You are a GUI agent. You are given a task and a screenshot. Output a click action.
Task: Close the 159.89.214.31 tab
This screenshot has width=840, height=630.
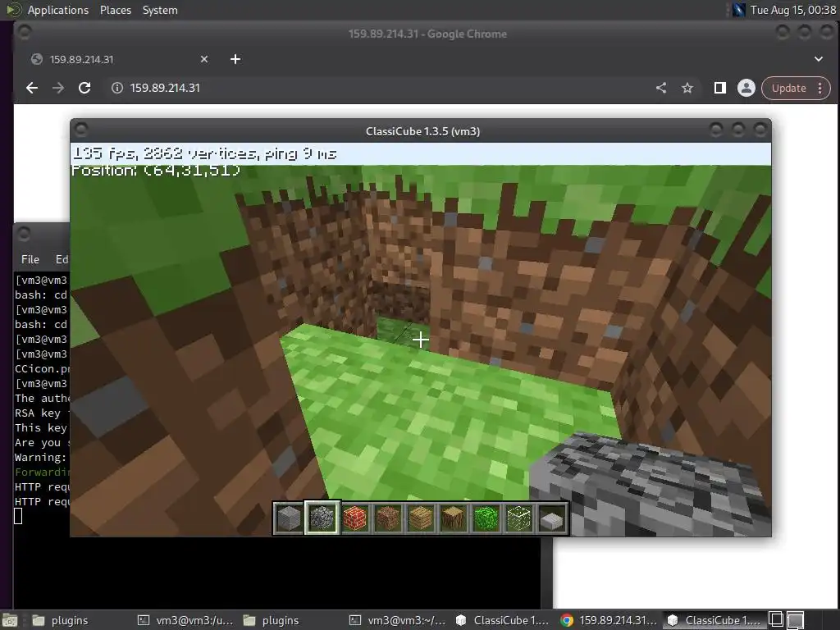coord(204,59)
